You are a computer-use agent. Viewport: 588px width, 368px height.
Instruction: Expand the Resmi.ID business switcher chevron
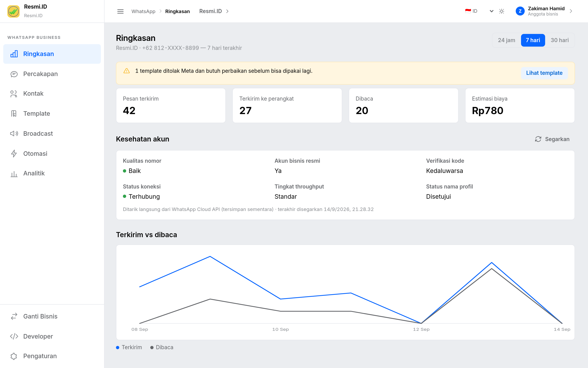click(227, 11)
